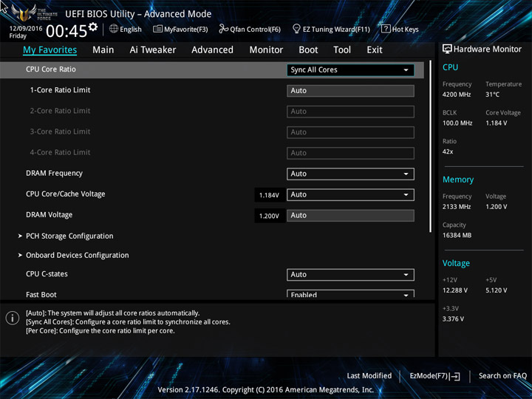Select the DRAM Voltage label
The height and width of the screenshot is (399, 532).
(50, 215)
